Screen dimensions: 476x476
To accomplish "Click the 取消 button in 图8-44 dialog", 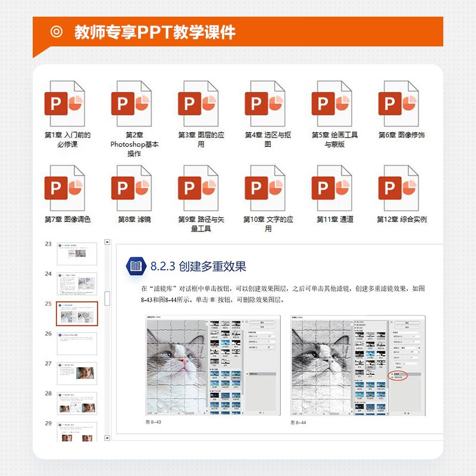I will point(407,327).
